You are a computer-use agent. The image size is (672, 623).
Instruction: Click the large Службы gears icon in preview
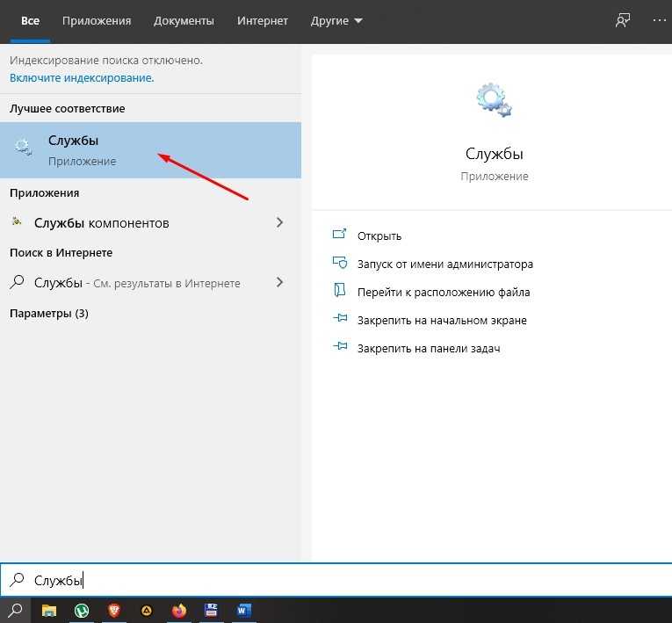point(495,100)
